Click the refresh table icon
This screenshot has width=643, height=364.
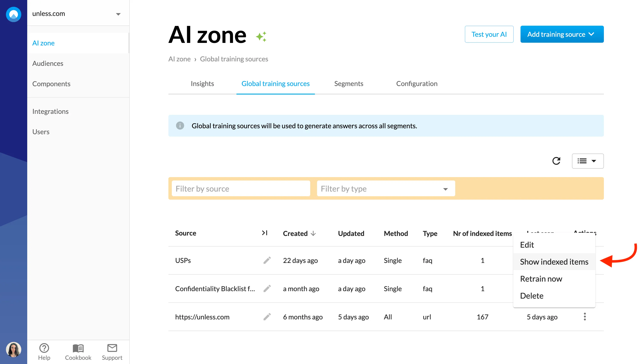coord(556,161)
